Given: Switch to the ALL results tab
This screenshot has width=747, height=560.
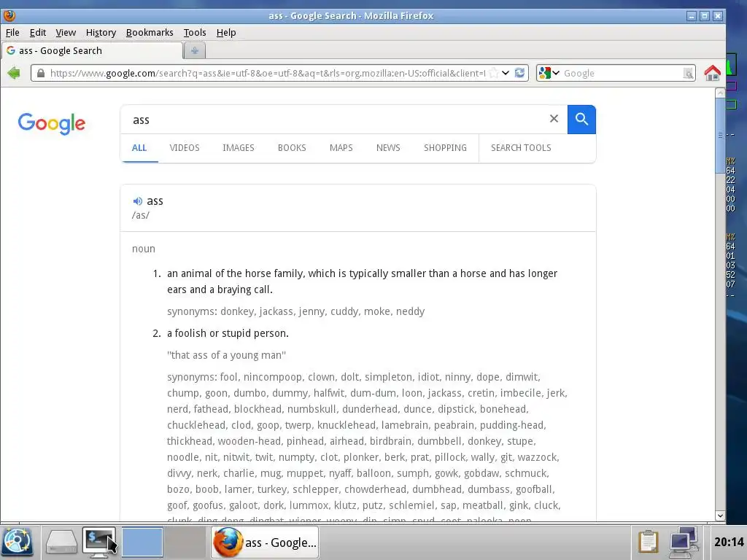Looking at the screenshot, I should [139, 147].
